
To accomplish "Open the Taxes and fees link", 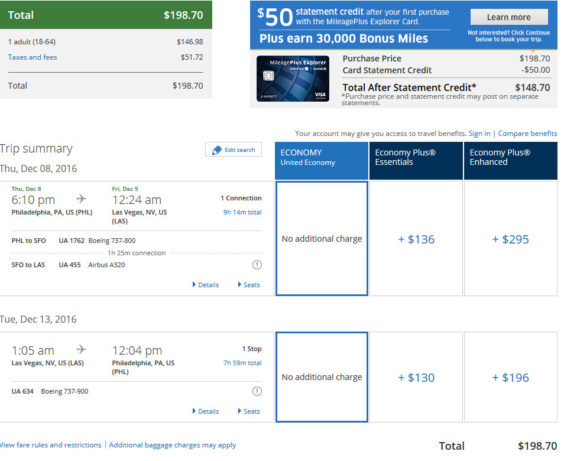I will [32, 57].
